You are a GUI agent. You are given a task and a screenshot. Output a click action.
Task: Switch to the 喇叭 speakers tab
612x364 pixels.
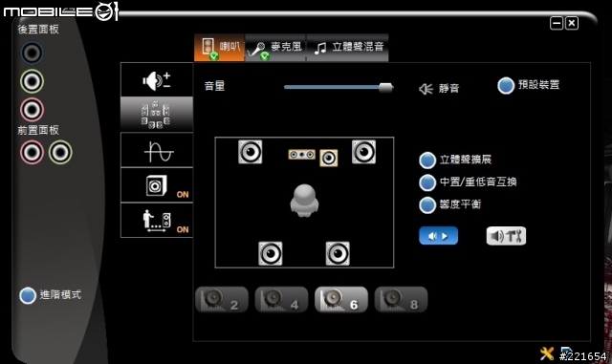point(219,48)
